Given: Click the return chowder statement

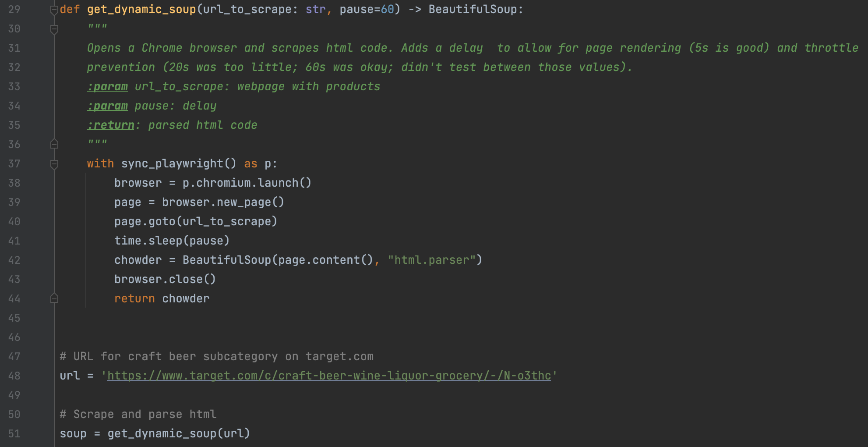Looking at the screenshot, I should click(162, 298).
